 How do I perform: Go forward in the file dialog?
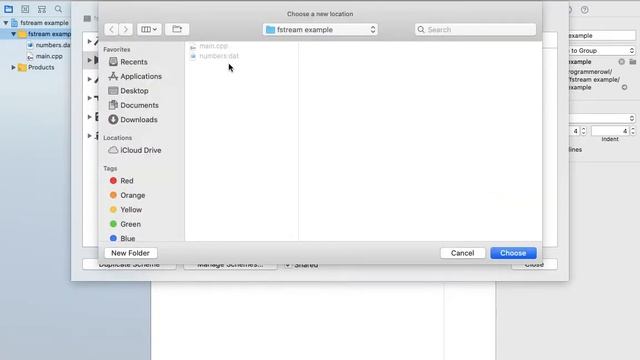pyautogui.click(x=126, y=29)
